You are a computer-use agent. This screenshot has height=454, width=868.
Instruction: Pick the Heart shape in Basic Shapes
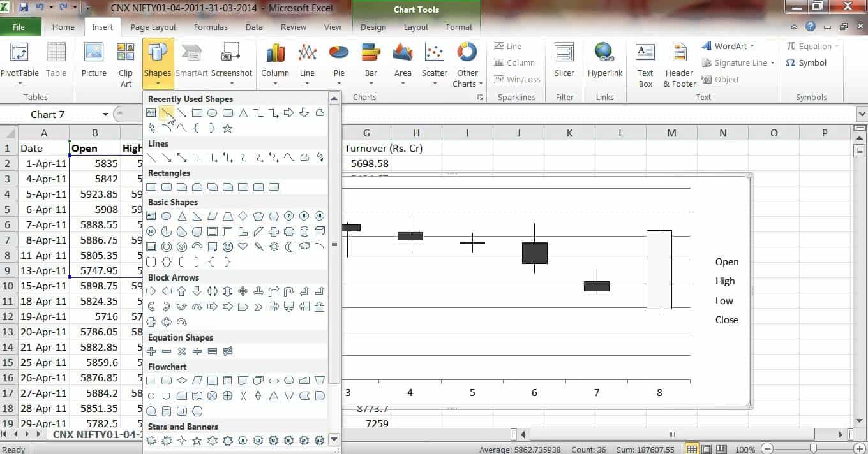coord(243,247)
